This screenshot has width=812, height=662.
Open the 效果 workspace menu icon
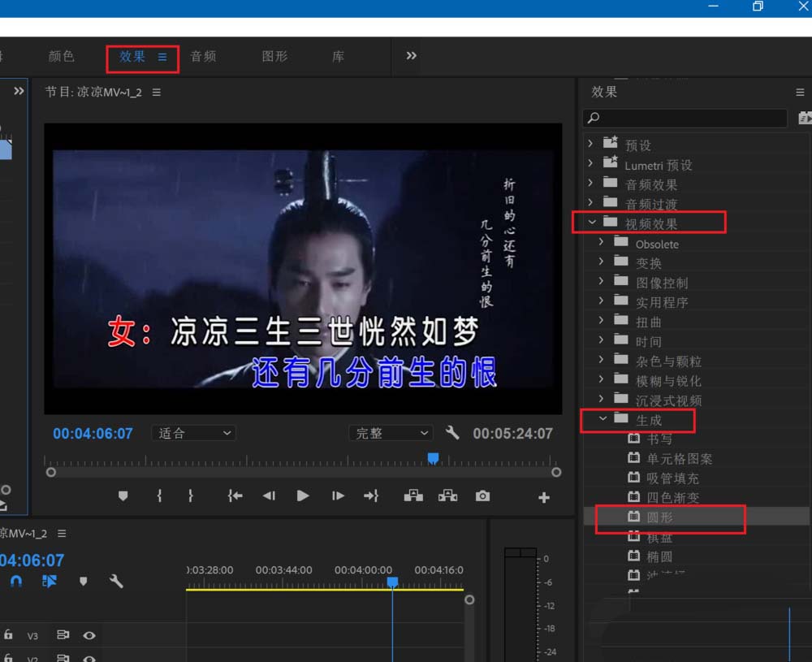pyautogui.click(x=162, y=57)
